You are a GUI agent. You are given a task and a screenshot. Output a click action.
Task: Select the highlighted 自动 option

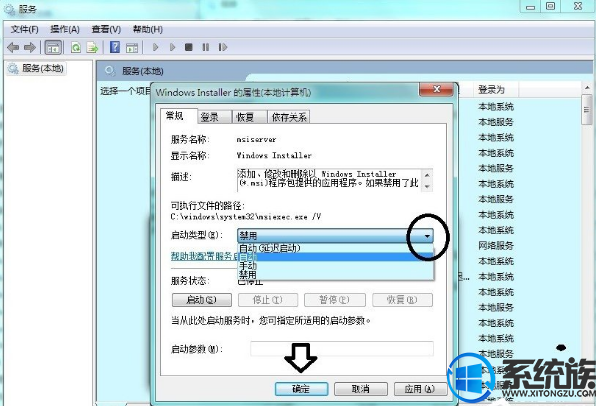[x=335, y=257]
